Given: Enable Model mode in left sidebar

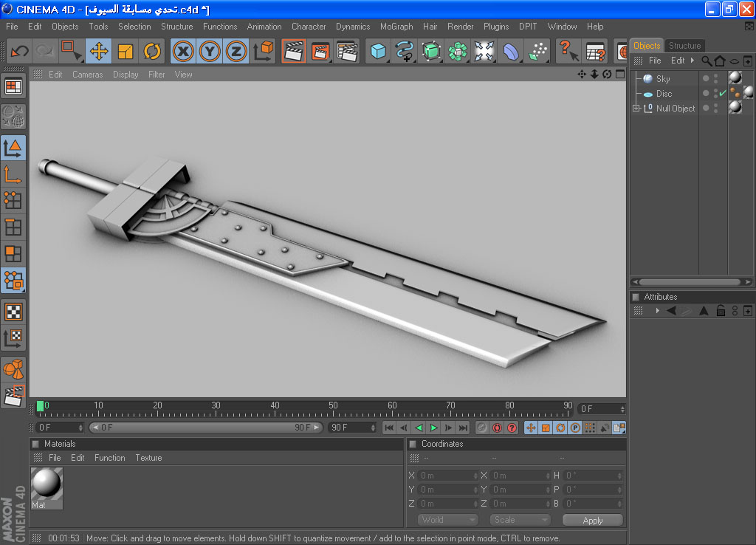Looking at the screenshot, I should tap(13, 148).
